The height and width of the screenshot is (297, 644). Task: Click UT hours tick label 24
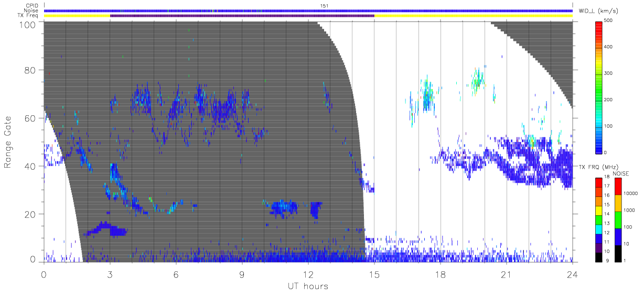point(573,274)
